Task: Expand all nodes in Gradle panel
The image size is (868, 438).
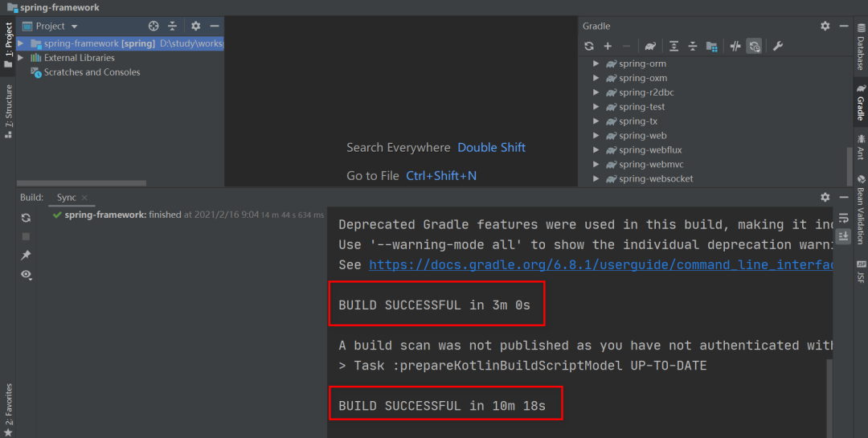Action: click(x=674, y=47)
